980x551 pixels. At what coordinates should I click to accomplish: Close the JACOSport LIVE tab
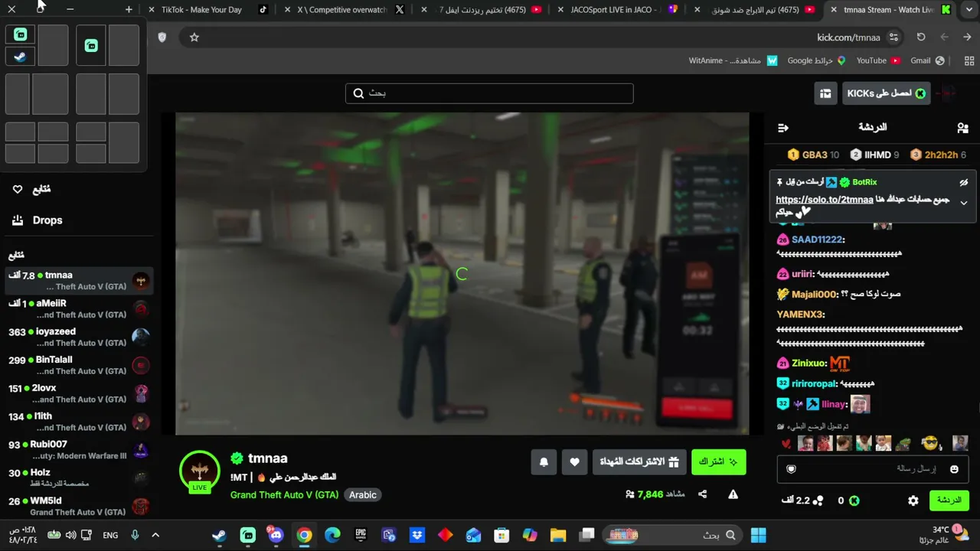(560, 10)
